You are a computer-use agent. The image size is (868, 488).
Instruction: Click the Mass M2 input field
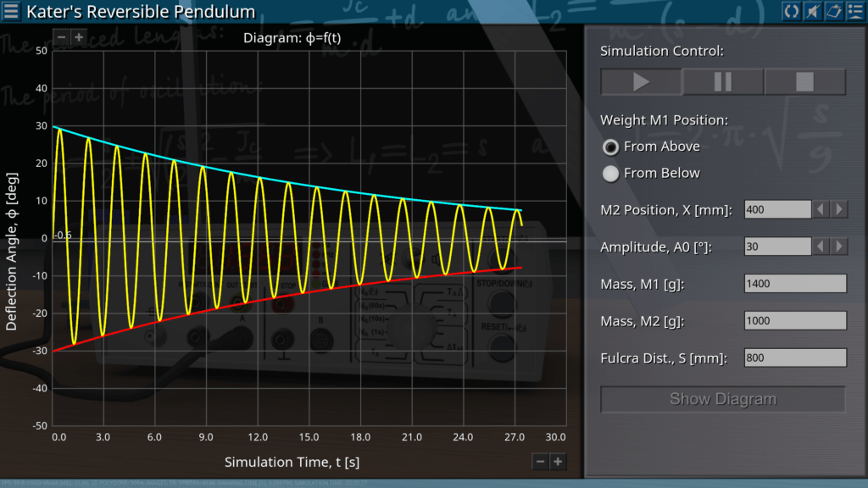click(794, 321)
